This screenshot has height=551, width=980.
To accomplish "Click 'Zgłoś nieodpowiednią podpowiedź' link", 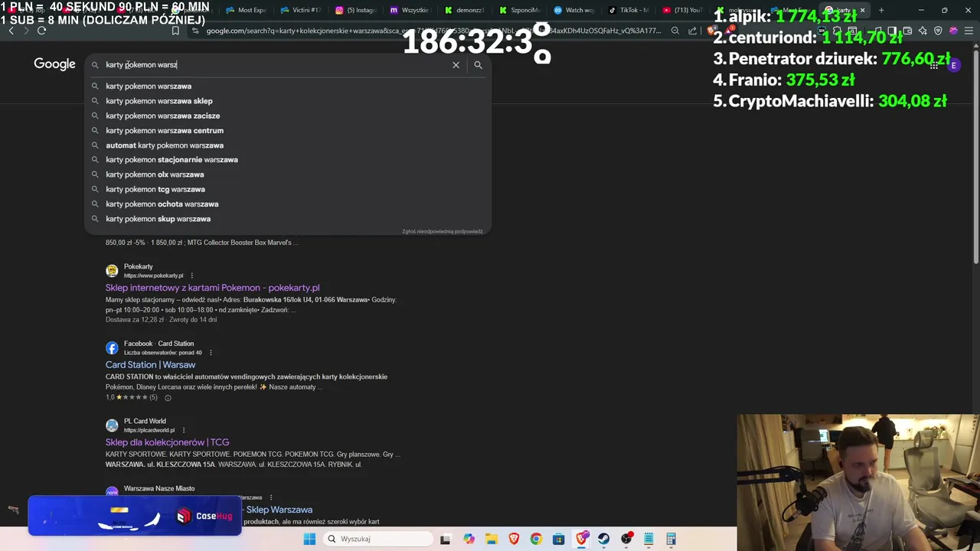I will coord(443,231).
